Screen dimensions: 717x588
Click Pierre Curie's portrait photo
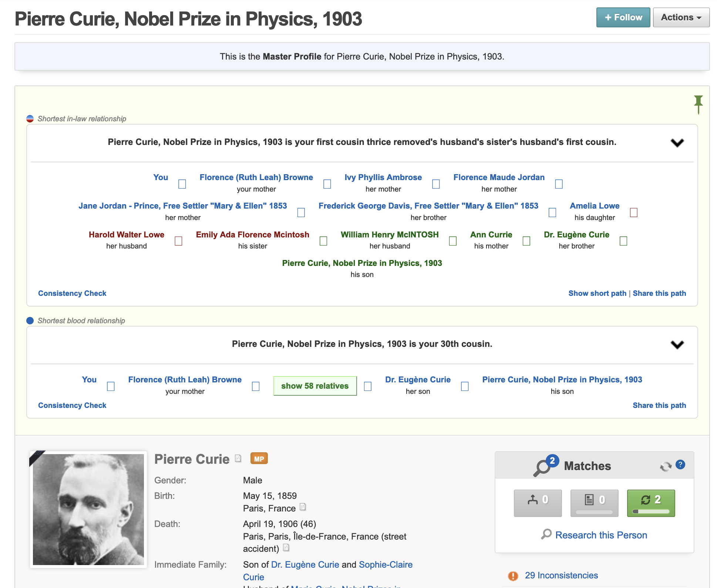88,509
